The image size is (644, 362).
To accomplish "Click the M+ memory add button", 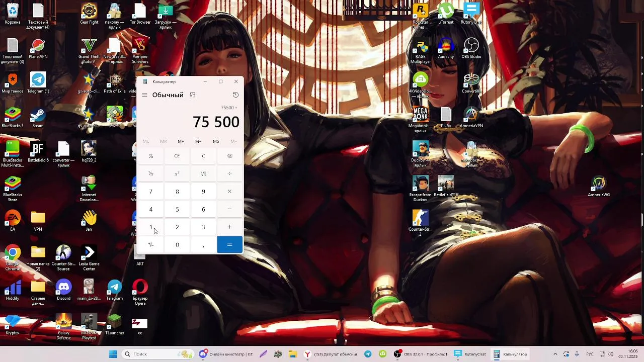I will (181, 141).
